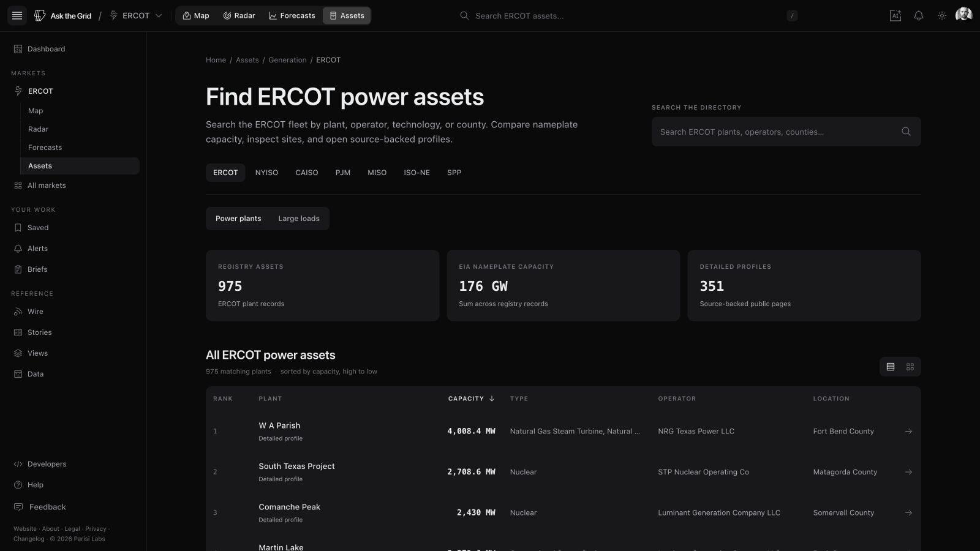Open the Changelog footer link
The width and height of the screenshot is (980, 551).
pos(29,539)
